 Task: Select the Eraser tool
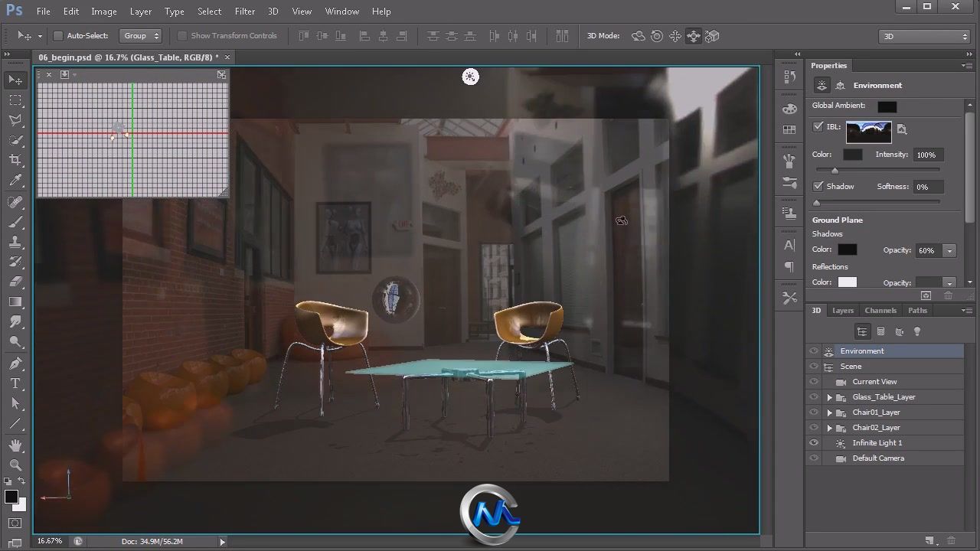[x=15, y=282]
